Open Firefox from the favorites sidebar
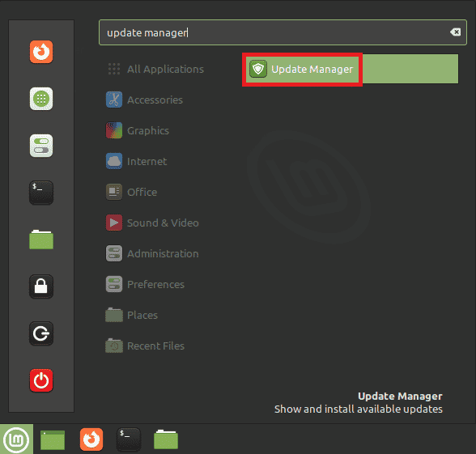Viewport: 476px width, 454px height. [41, 52]
